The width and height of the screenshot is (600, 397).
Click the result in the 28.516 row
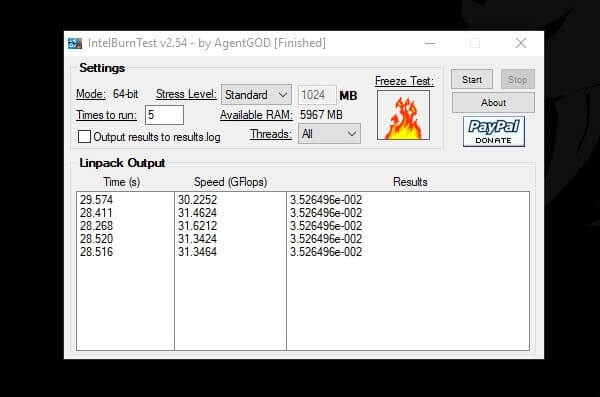tap(326, 252)
